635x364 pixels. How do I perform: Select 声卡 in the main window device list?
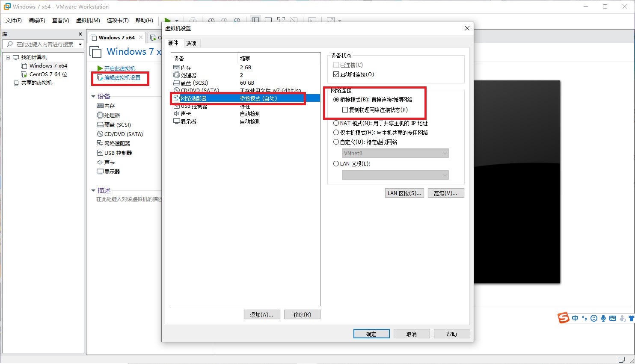[x=106, y=162]
